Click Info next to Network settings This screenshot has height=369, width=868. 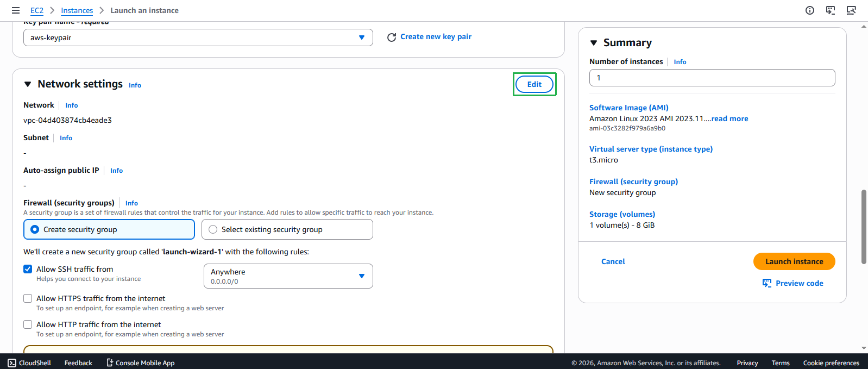coord(135,85)
